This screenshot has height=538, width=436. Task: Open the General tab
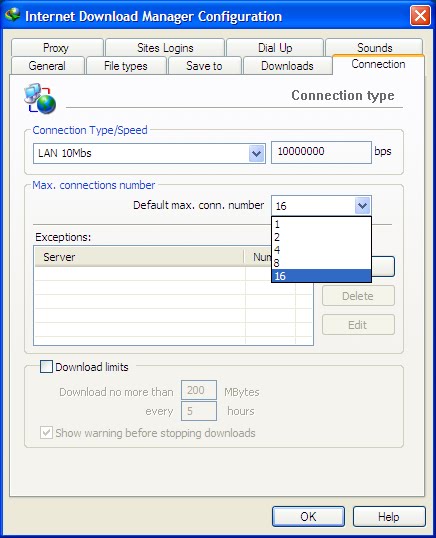(47, 66)
